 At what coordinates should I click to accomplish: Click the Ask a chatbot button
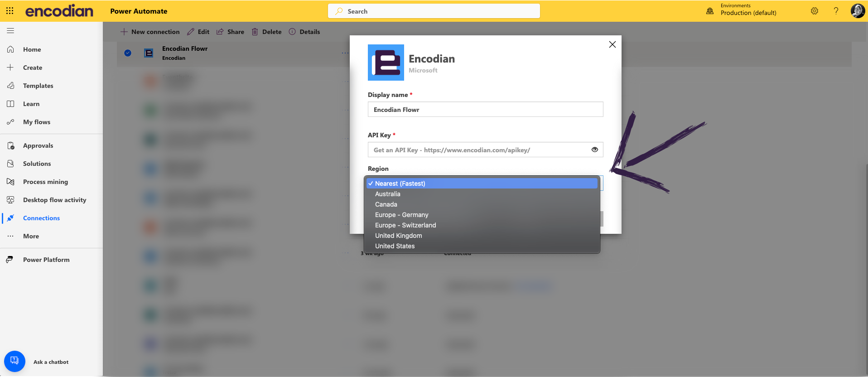14,361
